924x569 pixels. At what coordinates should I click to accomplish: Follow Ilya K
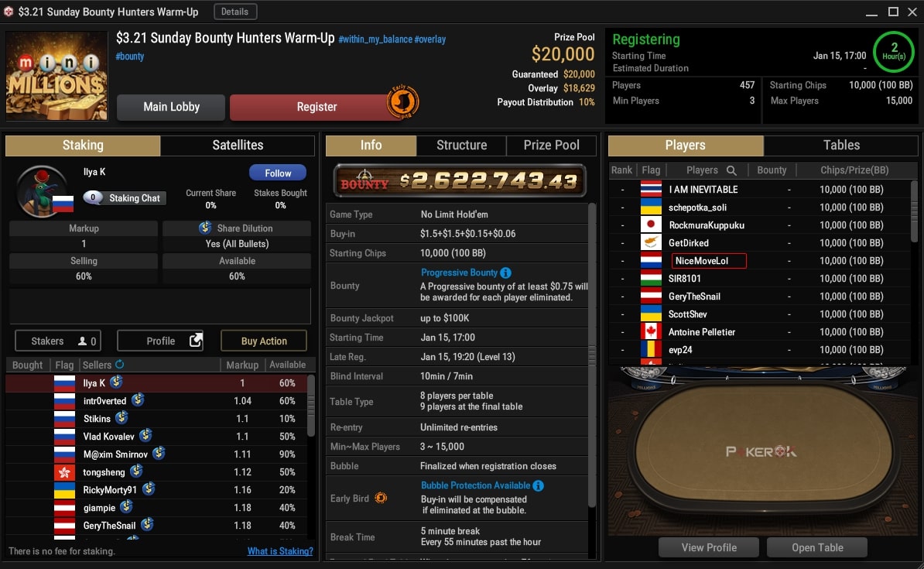(278, 173)
